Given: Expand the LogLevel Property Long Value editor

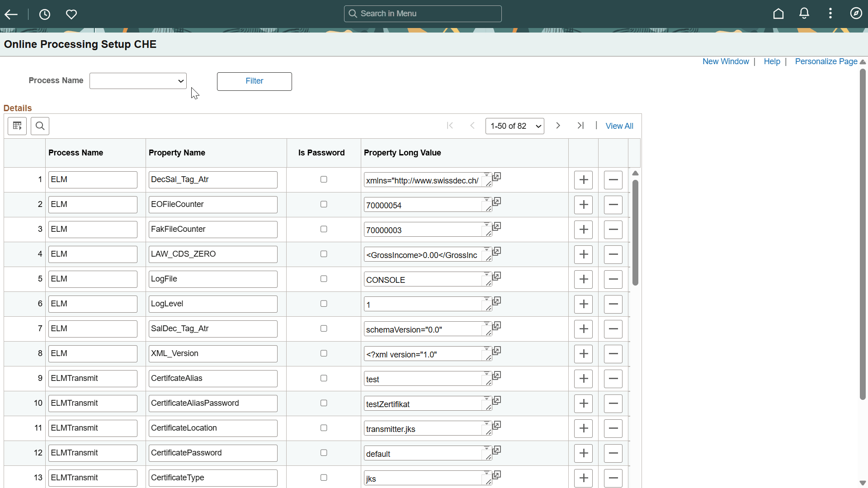Looking at the screenshot, I should point(496,301).
